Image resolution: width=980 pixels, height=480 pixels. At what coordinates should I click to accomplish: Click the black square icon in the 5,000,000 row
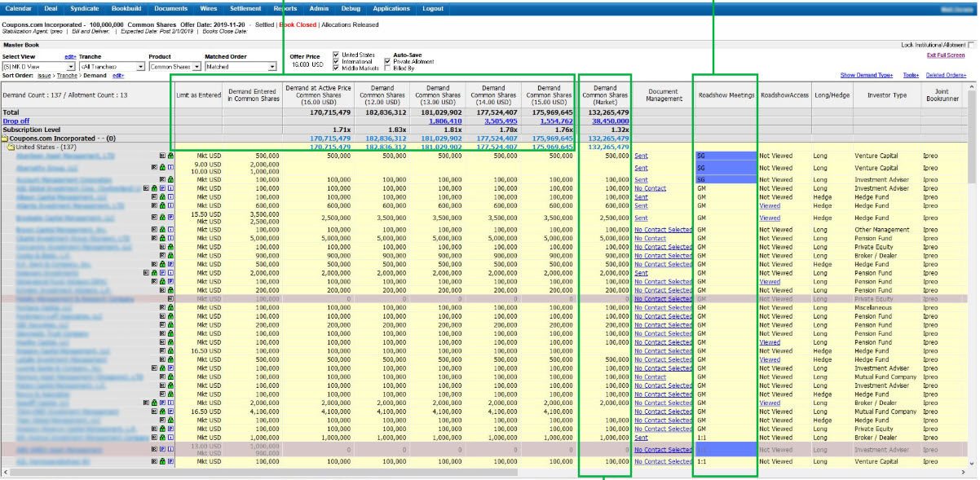154,239
